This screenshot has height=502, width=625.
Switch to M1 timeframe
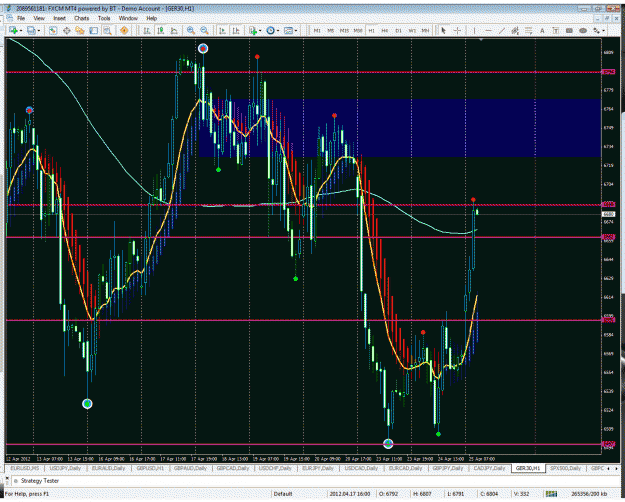pyautogui.click(x=317, y=31)
